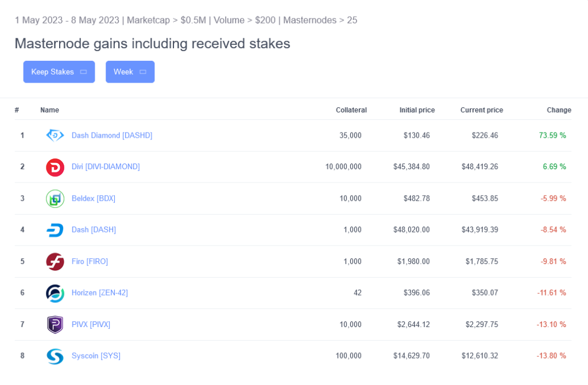Click the $482.78 initial price cell
This screenshot has width=588, height=385.
pos(417,199)
